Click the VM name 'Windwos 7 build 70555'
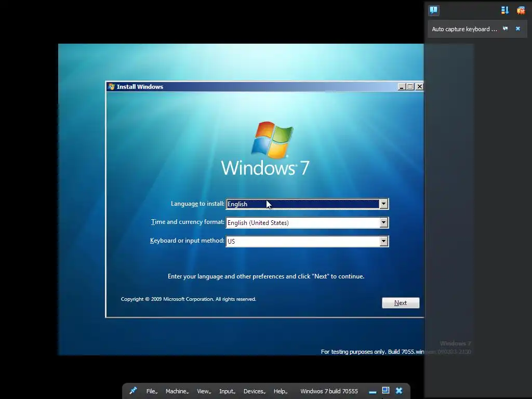 click(329, 391)
